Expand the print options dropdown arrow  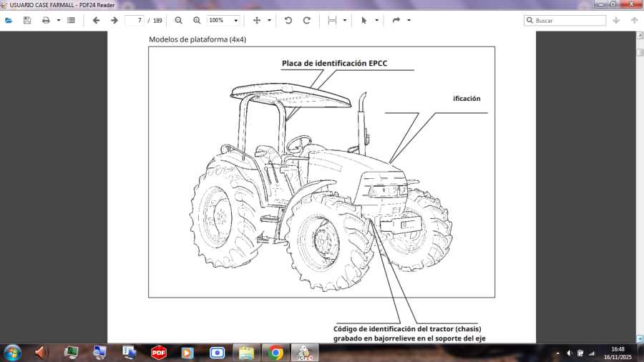pyautogui.click(x=59, y=21)
